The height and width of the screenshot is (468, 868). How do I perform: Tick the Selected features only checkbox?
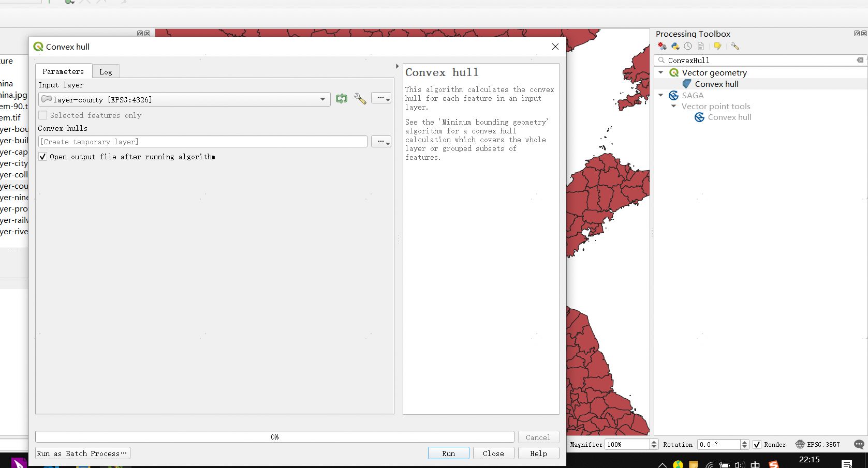(x=43, y=115)
